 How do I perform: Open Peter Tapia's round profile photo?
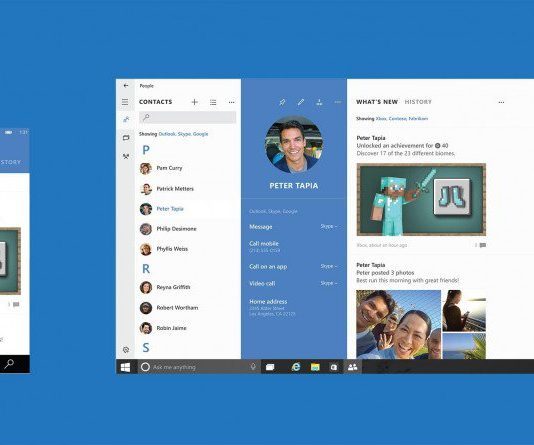point(294,144)
